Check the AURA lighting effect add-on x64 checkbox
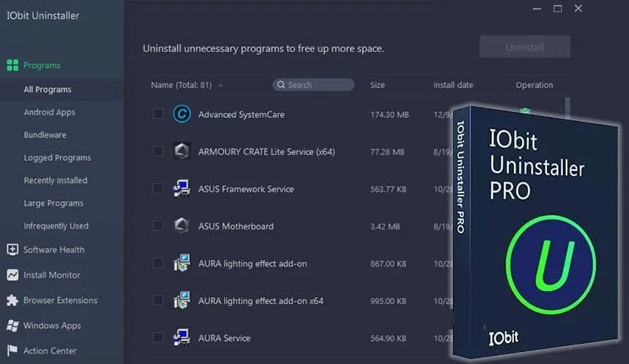Viewport: 629px width, 364px height. 158,300
